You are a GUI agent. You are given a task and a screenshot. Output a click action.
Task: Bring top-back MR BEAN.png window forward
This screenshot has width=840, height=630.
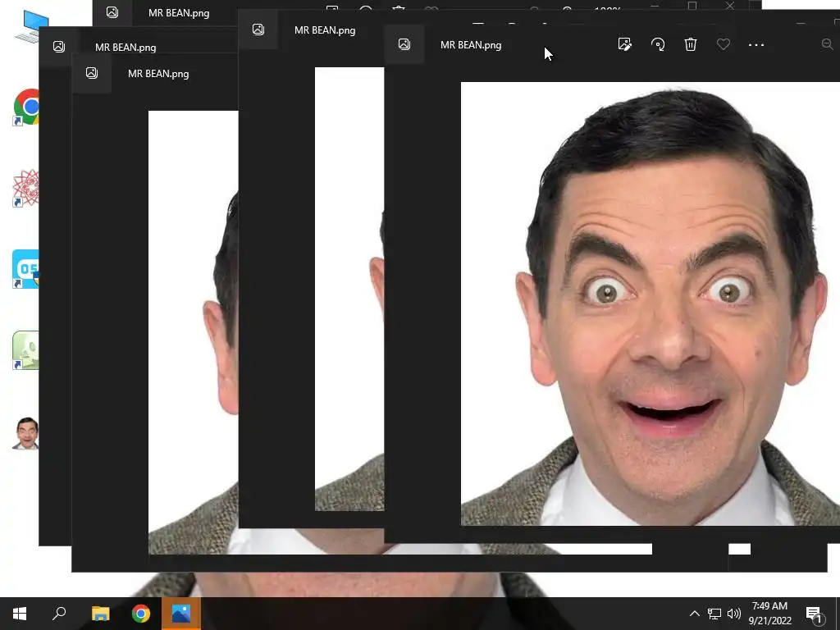coord(179,13)
